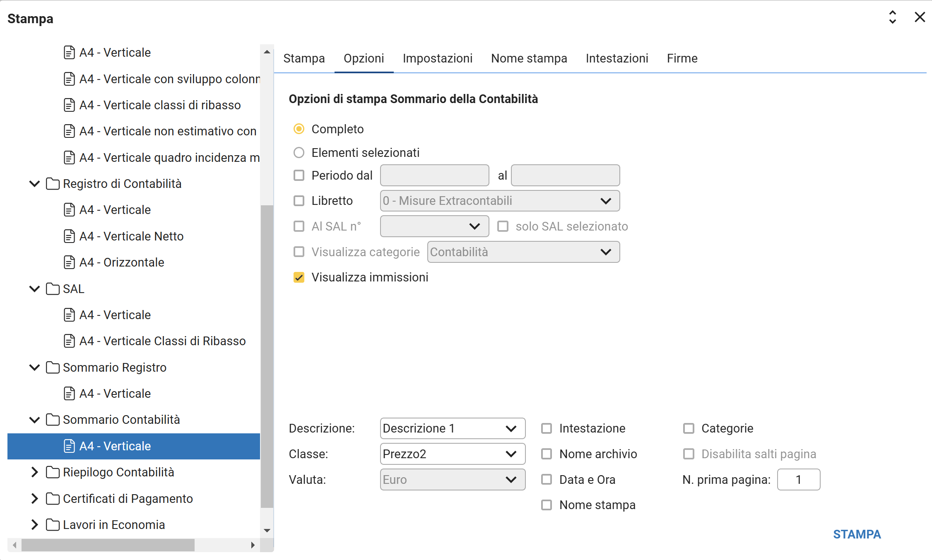The height and width of the screenshot is (560, 932).
Task: Open the Descrizione dropdown
Action: pos(452,428)
